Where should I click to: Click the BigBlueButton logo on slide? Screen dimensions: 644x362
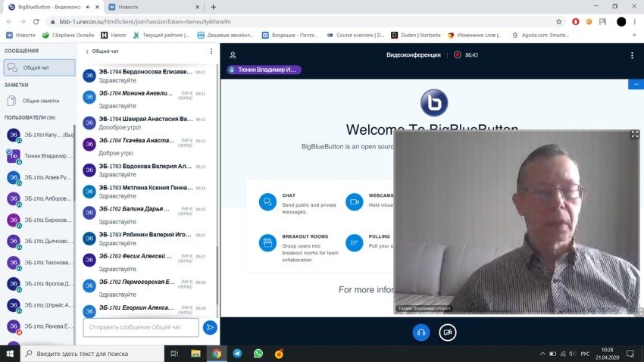click(434, 102)
